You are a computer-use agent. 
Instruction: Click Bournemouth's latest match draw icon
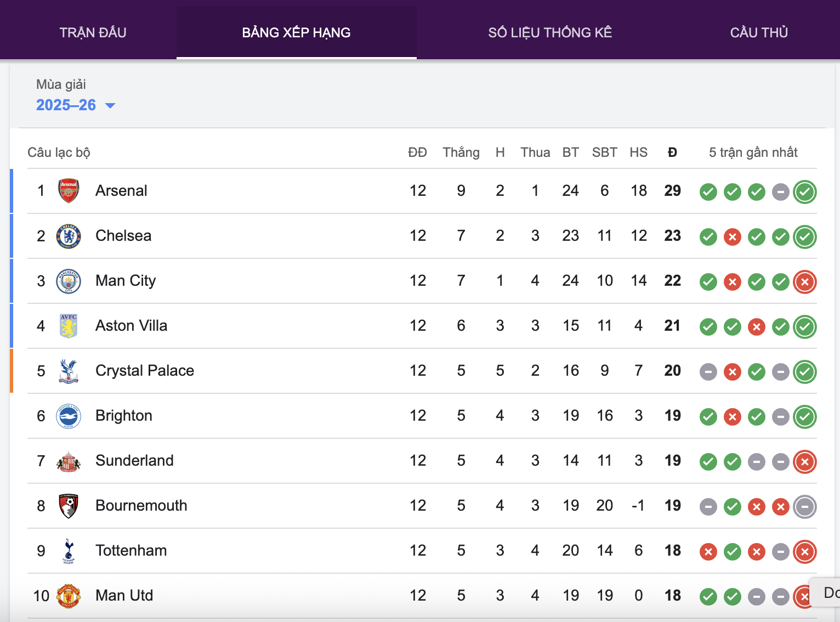(804, 507)
